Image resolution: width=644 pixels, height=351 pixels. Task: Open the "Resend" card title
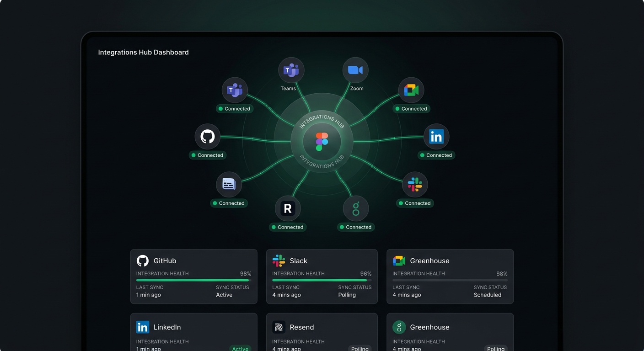pyautogui.click(x=302, y=327)
